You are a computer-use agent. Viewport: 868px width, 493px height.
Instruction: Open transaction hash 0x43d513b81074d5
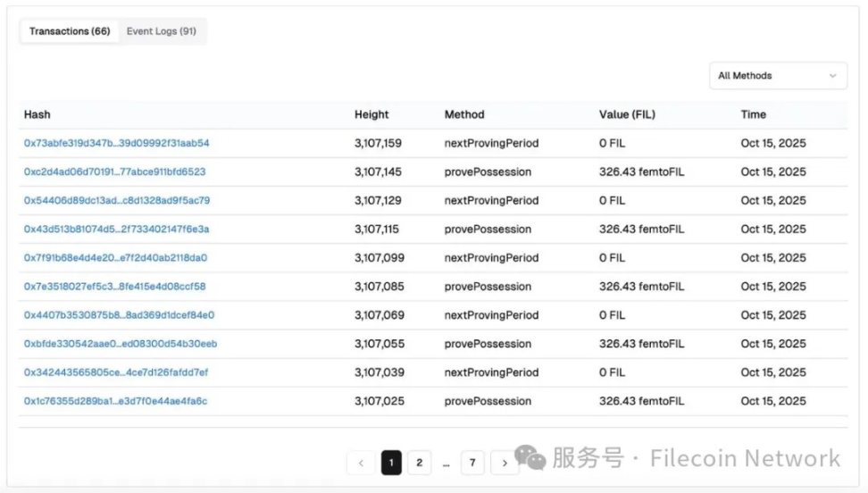[x=116, y=230]
